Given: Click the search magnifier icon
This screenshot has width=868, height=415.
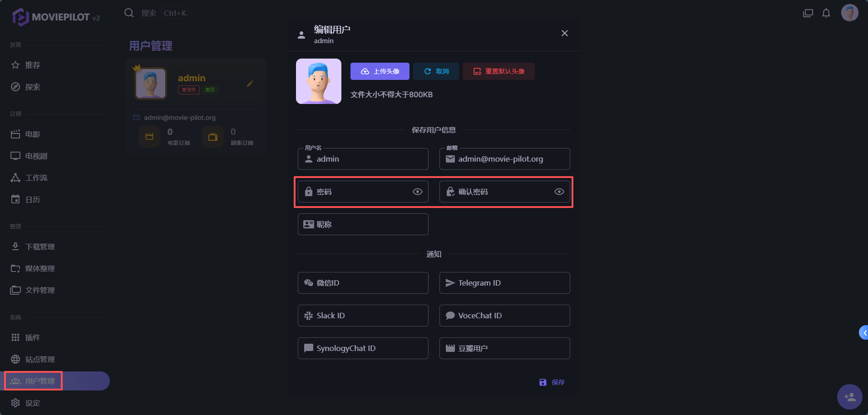Looking at the screenshot, I should click(129, 13).
